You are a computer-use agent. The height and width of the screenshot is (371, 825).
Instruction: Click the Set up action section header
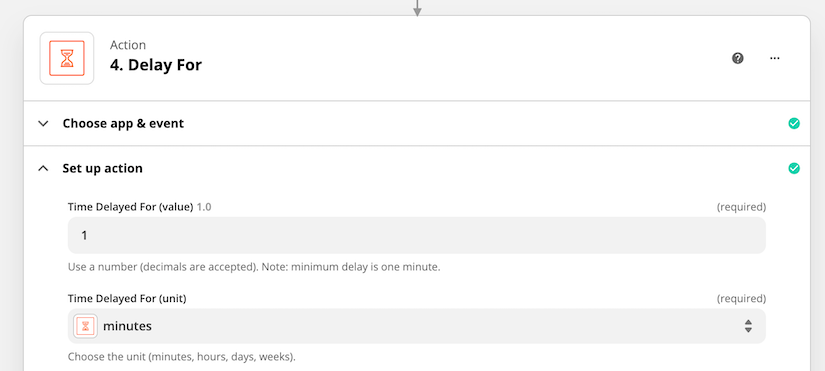click(417, 168)
